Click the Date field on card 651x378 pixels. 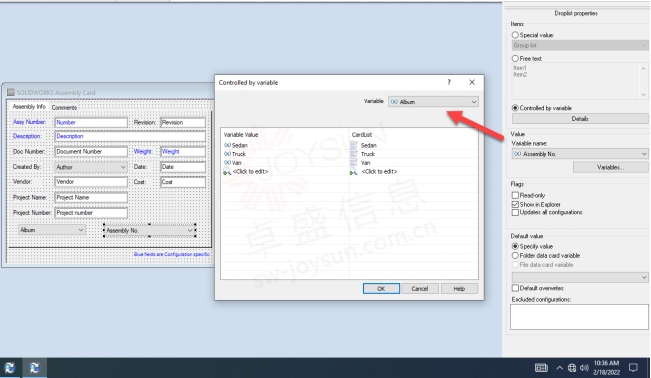point(183,167)
